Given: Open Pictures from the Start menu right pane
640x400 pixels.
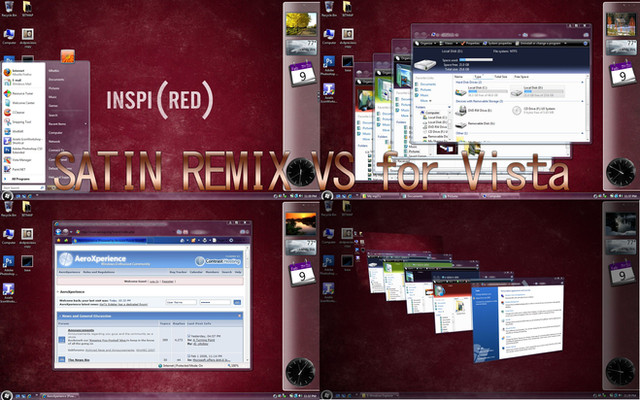Looking at the screenshot, I should (54, 88).
